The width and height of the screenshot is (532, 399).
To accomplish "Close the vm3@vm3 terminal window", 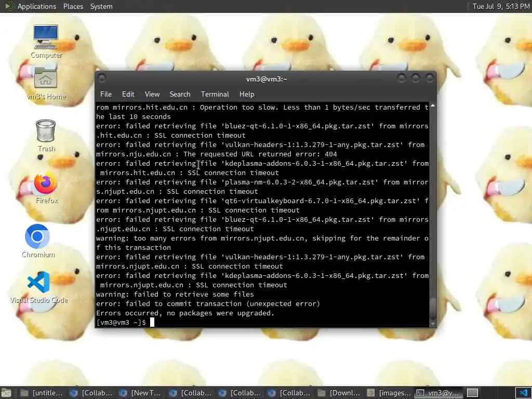I will point(430,78).
